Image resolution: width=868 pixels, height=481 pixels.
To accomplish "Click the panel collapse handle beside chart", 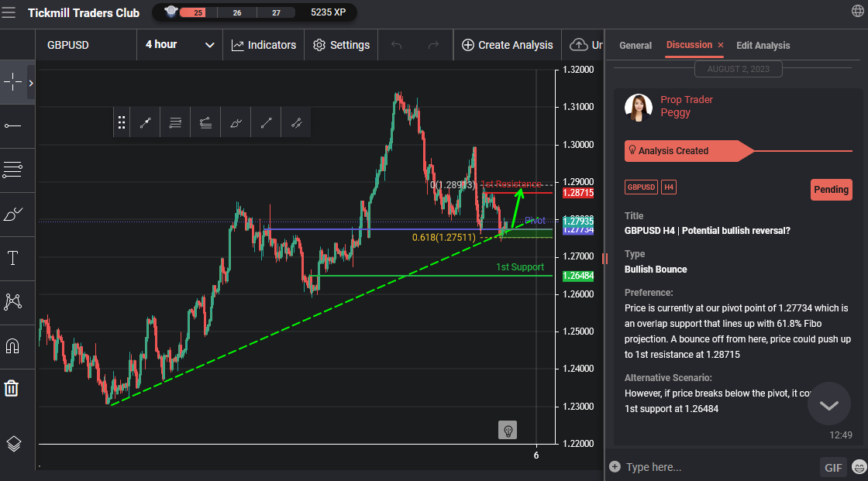I will point(604,259).
